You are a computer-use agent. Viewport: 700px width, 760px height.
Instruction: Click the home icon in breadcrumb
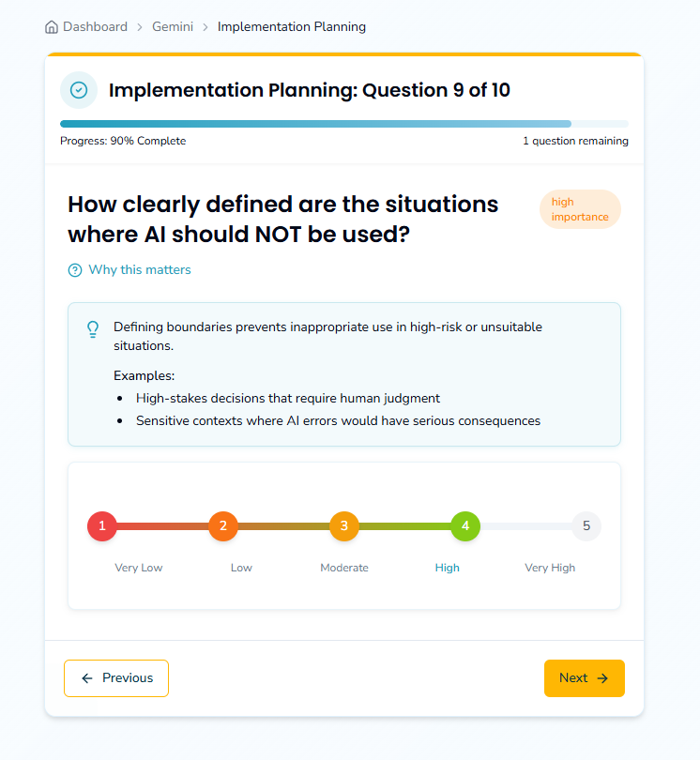point(52,27)
